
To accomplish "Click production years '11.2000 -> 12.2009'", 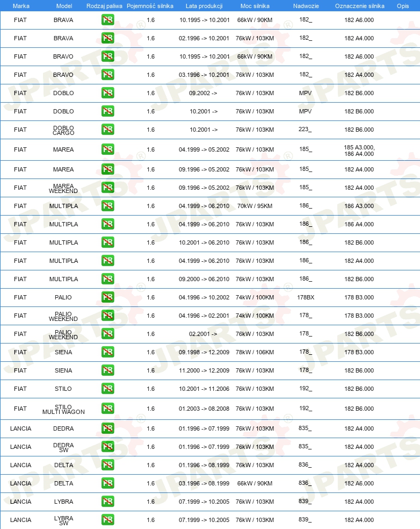I will tap(204, 370).
